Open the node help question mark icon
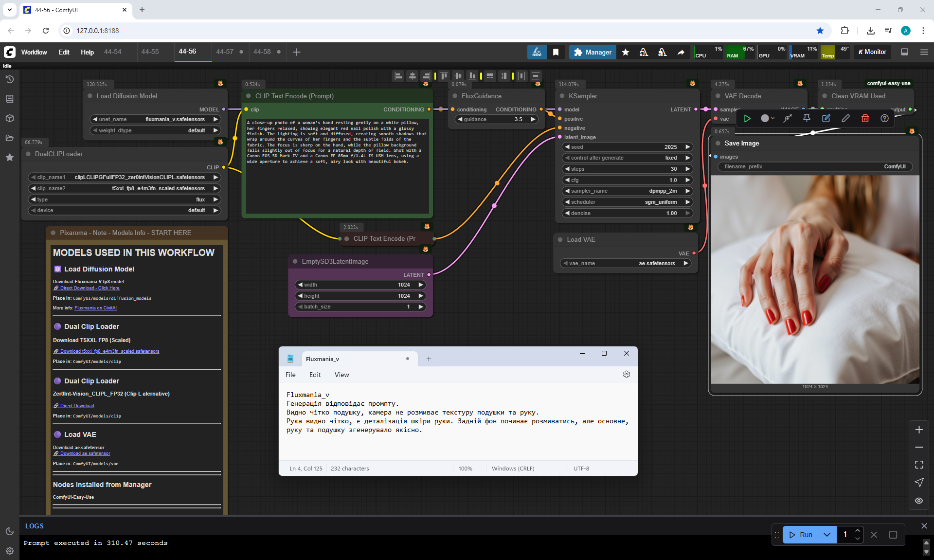The width and height of the screenshot is (934, 560). click(x=884, y=118)
